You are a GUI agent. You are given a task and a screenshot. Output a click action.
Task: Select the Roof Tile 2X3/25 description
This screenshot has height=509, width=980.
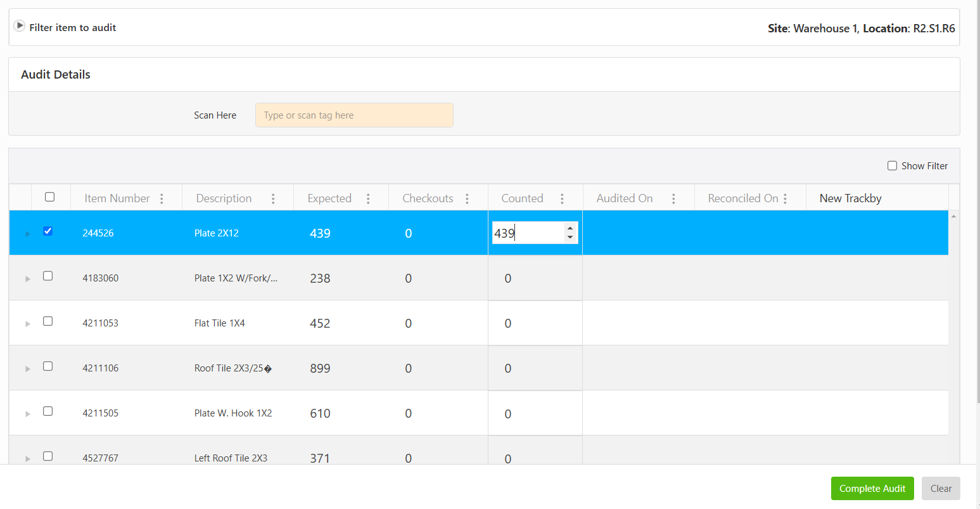point(232,368)
